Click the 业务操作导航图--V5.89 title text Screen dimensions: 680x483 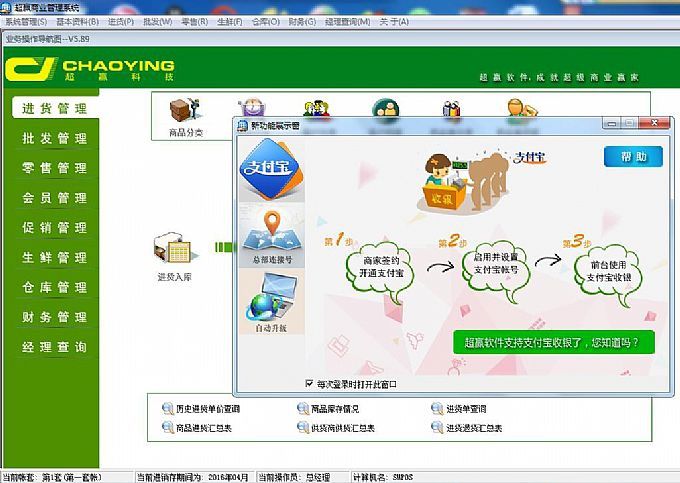pyautogui.click(x=48, y=39)
